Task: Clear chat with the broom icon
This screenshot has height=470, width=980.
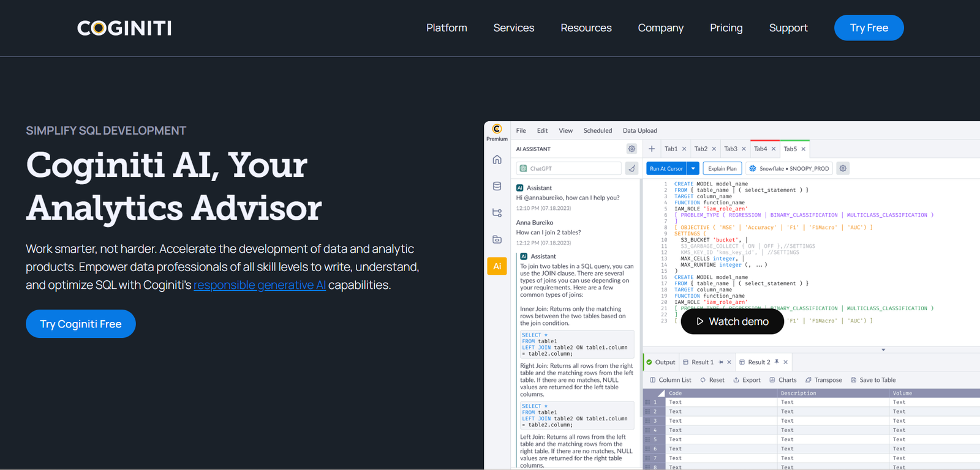Action: coord(632,168)
